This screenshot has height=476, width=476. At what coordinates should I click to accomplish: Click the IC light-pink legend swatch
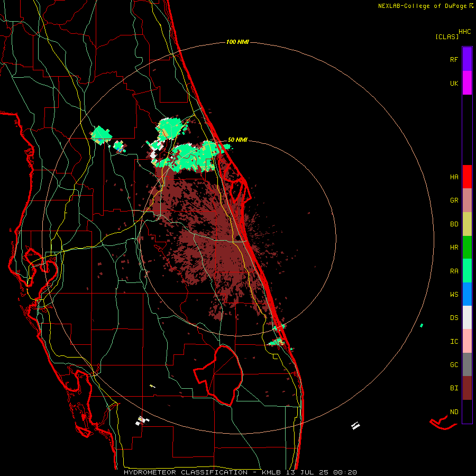pyautogui.click(x=467, y=341)
